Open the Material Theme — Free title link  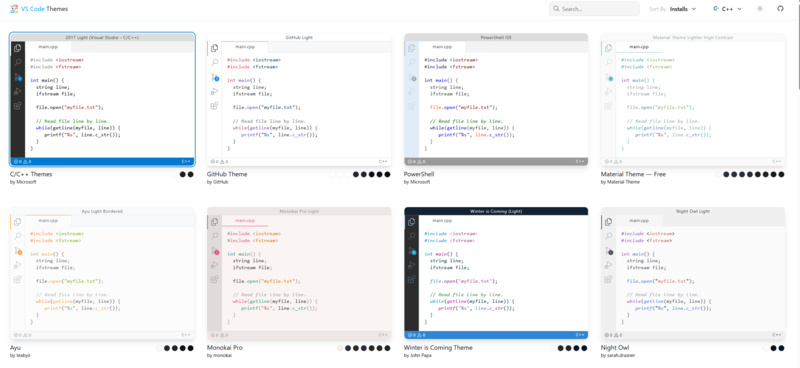point(633,174)
